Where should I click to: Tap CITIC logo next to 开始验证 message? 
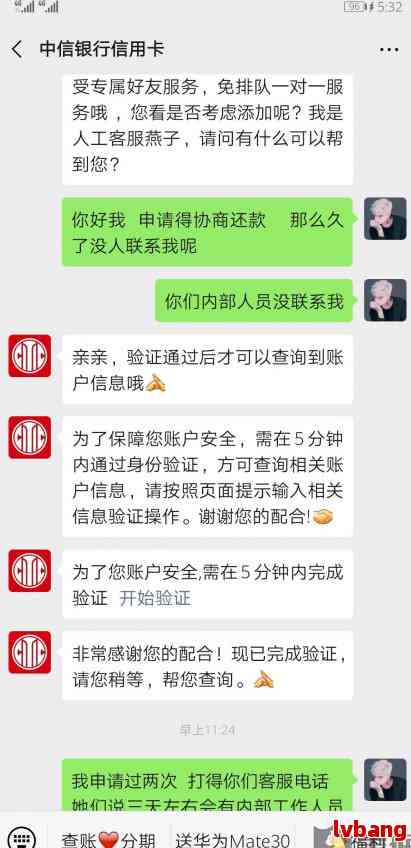30,571
